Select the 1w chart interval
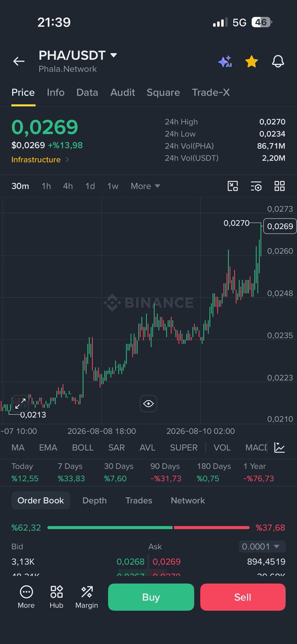Screen dimensions: 297x644 point(113,186)
